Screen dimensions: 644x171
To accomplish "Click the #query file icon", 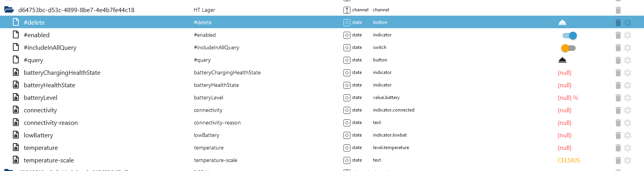I will coord(16,59).
